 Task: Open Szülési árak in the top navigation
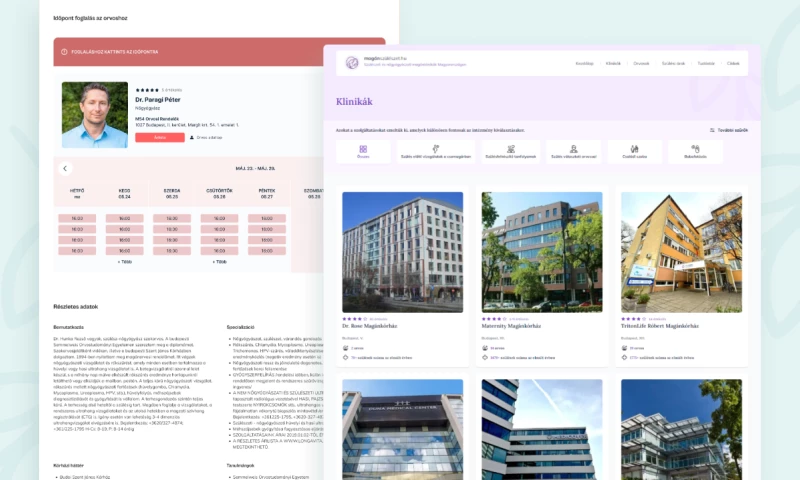pos(673,64)
